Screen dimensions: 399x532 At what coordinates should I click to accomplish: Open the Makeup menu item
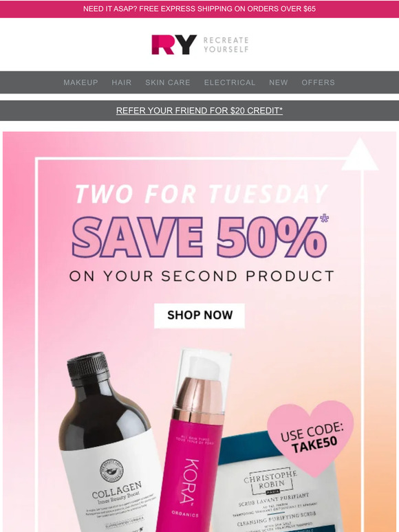(80, 82)
